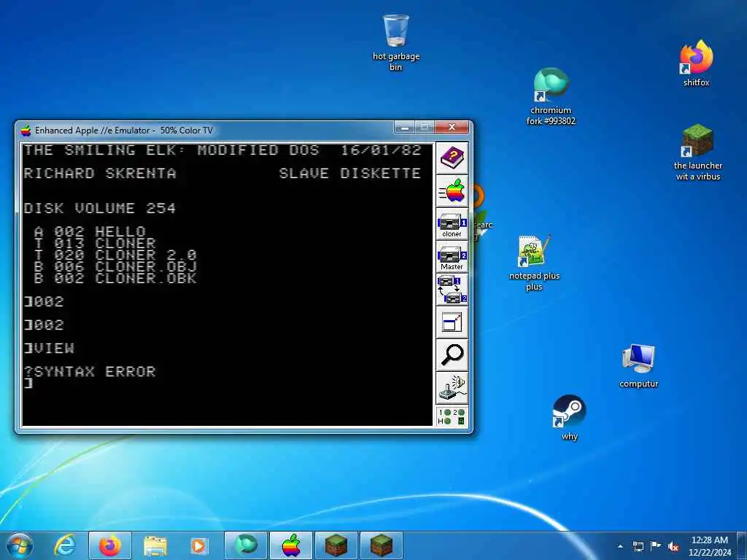Viewport: 747px width, 560px height.
Task: Click the drive status lights panel
Action: click(452, 416)
